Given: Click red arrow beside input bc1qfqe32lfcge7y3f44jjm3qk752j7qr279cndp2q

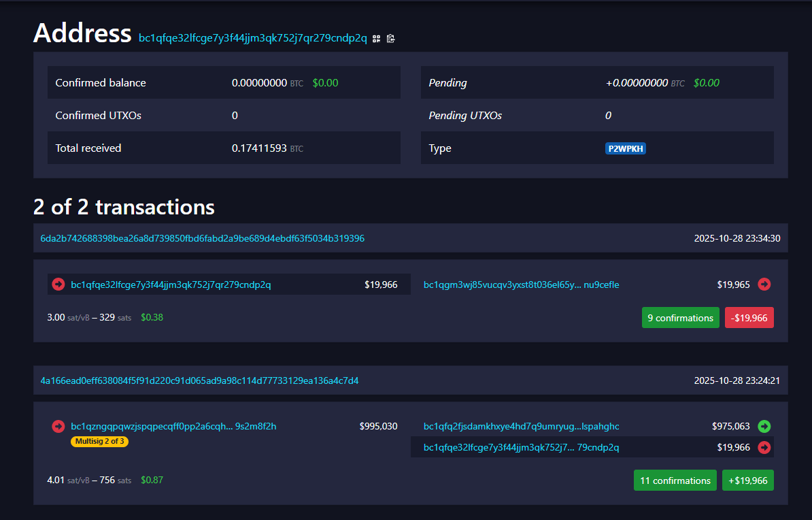Looking at the screenshot, I should click(58, 284).
